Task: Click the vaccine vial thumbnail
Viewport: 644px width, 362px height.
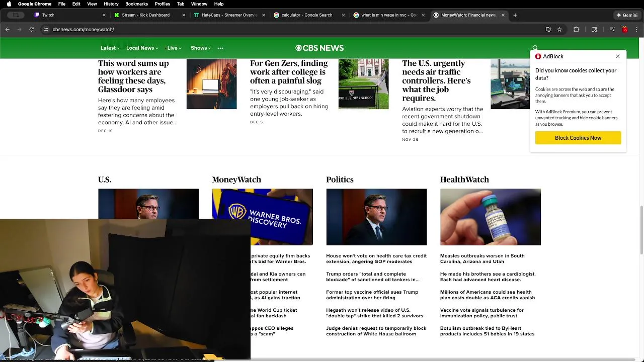Action: (491, 217)
